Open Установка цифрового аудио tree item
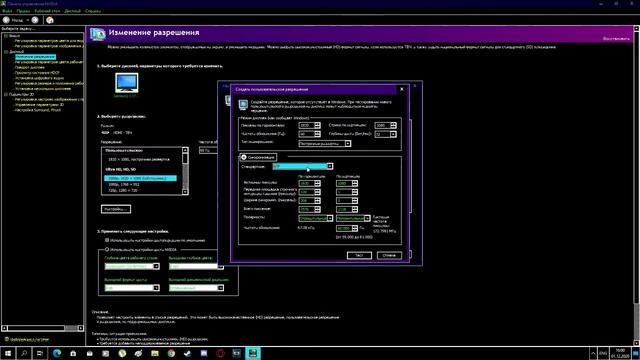The image size is (640, 360). 39,78
